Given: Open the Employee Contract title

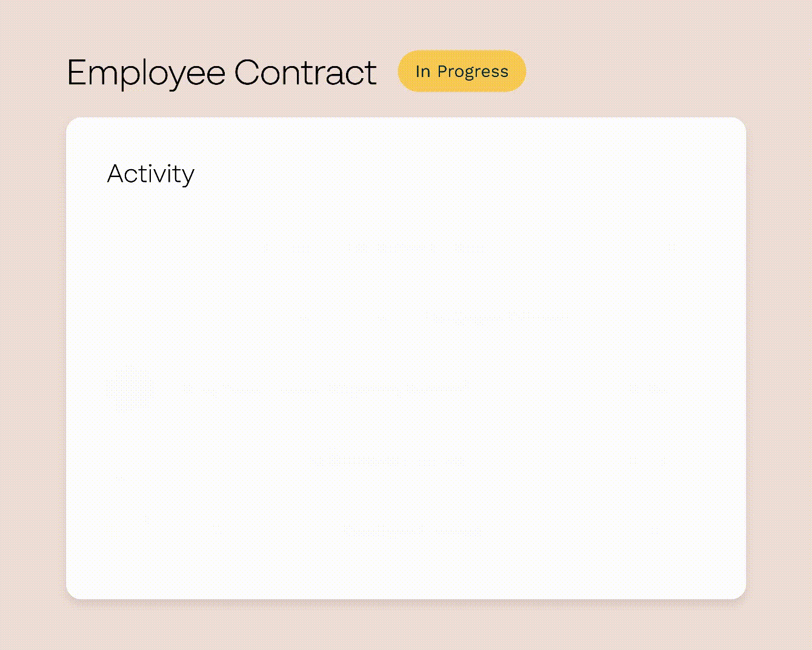Looking at the screenshot, I should coord(222,72).
